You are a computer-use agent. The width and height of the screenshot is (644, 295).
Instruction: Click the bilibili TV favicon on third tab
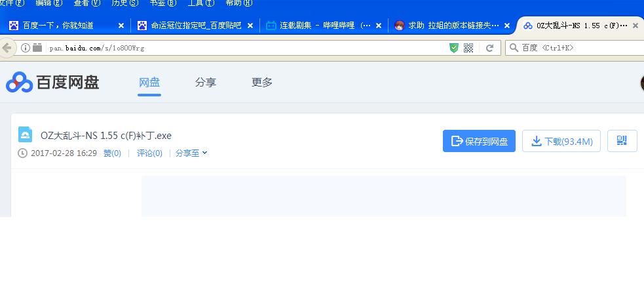[271, 26]
